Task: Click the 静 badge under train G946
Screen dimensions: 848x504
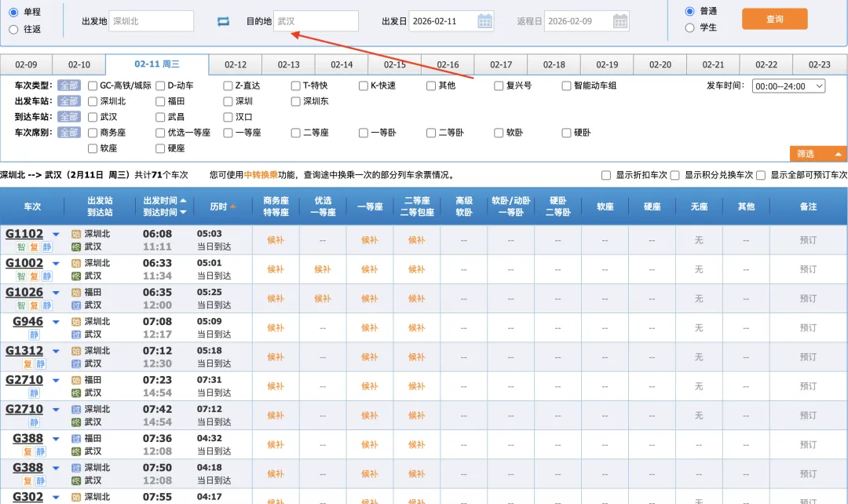Action: (35, 335)
